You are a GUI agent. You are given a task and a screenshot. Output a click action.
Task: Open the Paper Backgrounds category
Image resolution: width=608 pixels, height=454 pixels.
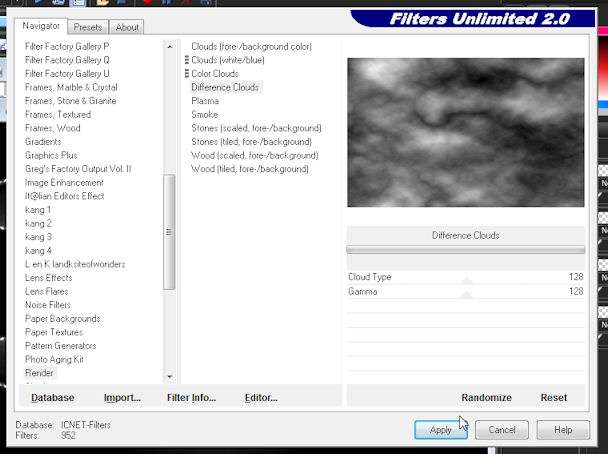point(62,319)
